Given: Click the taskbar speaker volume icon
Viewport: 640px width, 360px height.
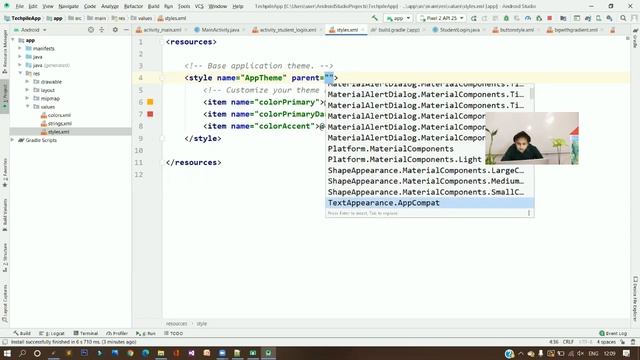Looking at the screenshot, I should tap(580, 353).
